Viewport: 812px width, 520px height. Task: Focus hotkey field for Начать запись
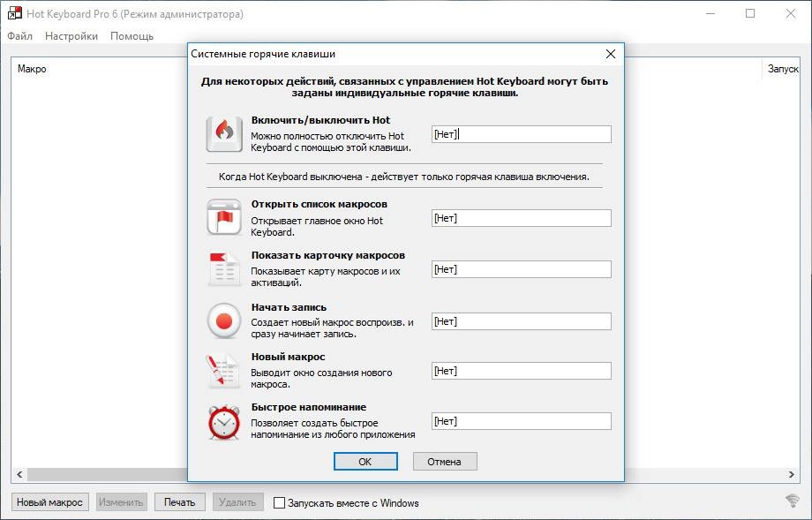pyautogui.click(x=522, y=321)
